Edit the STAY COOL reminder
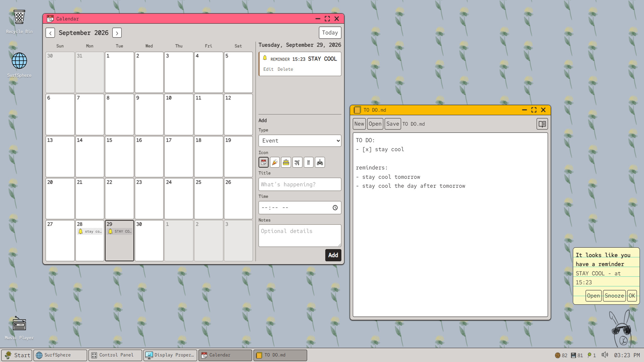The width and height of the screenshot is (644, 362). click(x=268, y=69)
